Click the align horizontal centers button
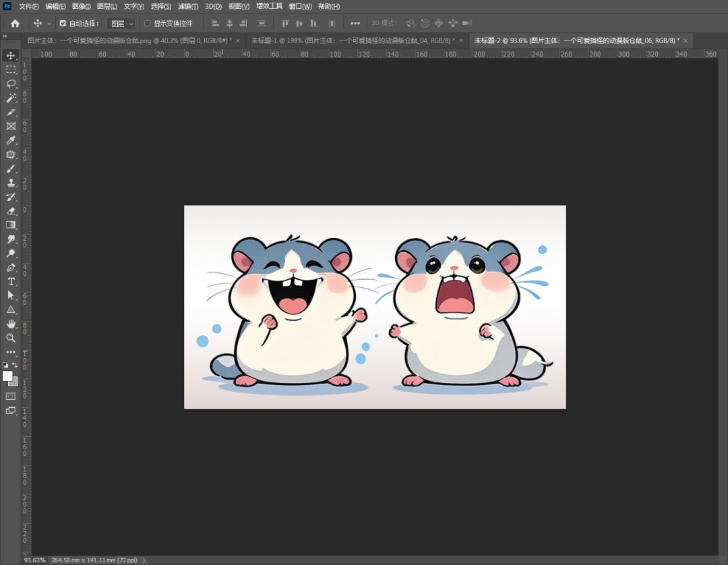728x565 pixels. [x=229, y=23]
